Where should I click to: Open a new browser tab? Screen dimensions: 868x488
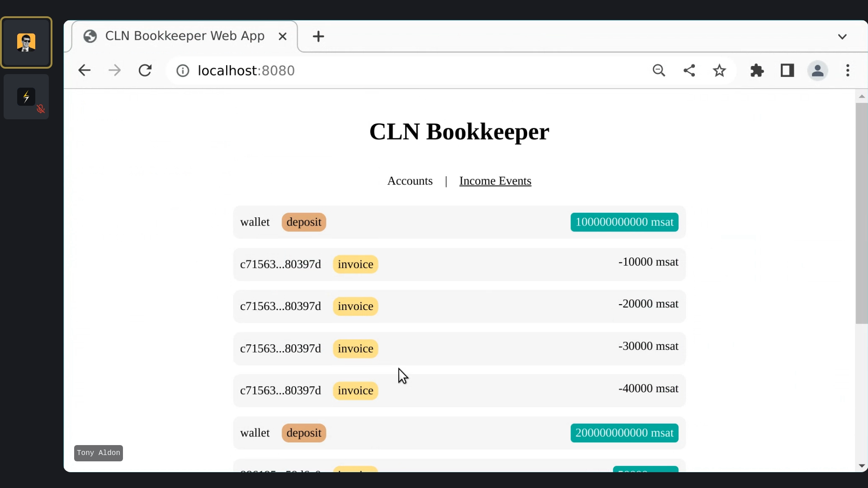tap(318, 37)
